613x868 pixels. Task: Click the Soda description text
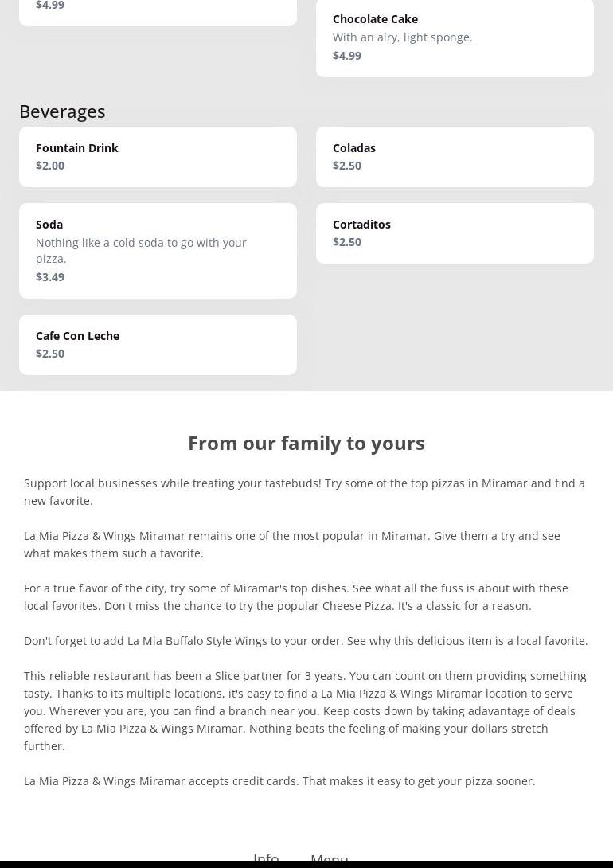point(141,250)
